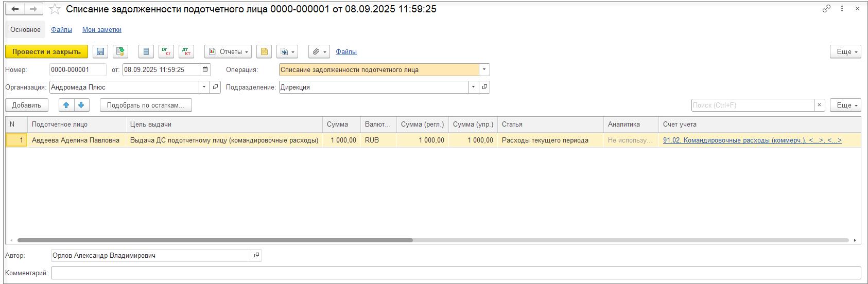Image resolution: width=868 pixels, height=284 pixels.
Task: Go forward with the right arrow button
Action: click(33, 9)
